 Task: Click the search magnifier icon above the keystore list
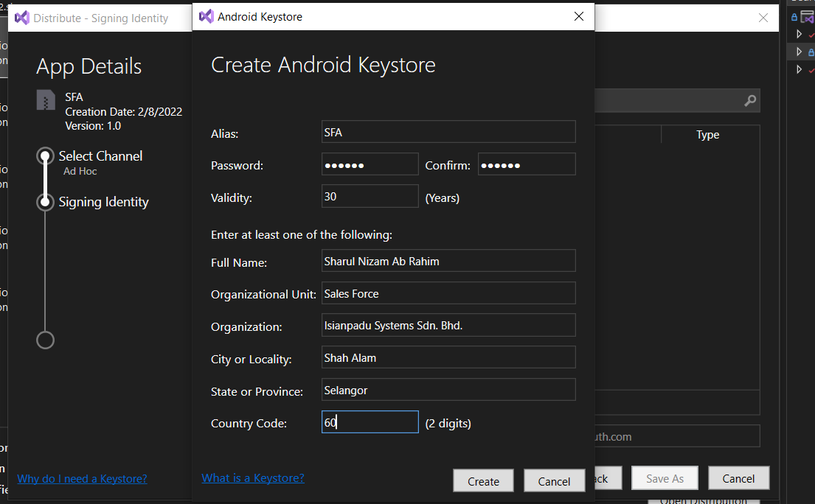point(750,100)
